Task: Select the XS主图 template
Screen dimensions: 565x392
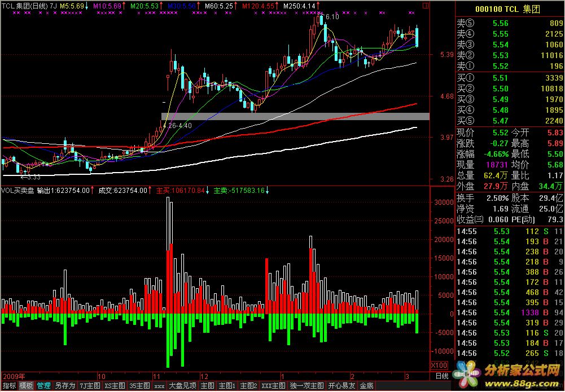Action: (115, 386)
